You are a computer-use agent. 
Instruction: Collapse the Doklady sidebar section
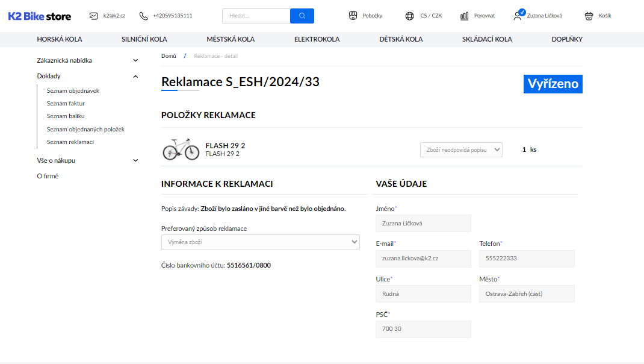(135, 76)
